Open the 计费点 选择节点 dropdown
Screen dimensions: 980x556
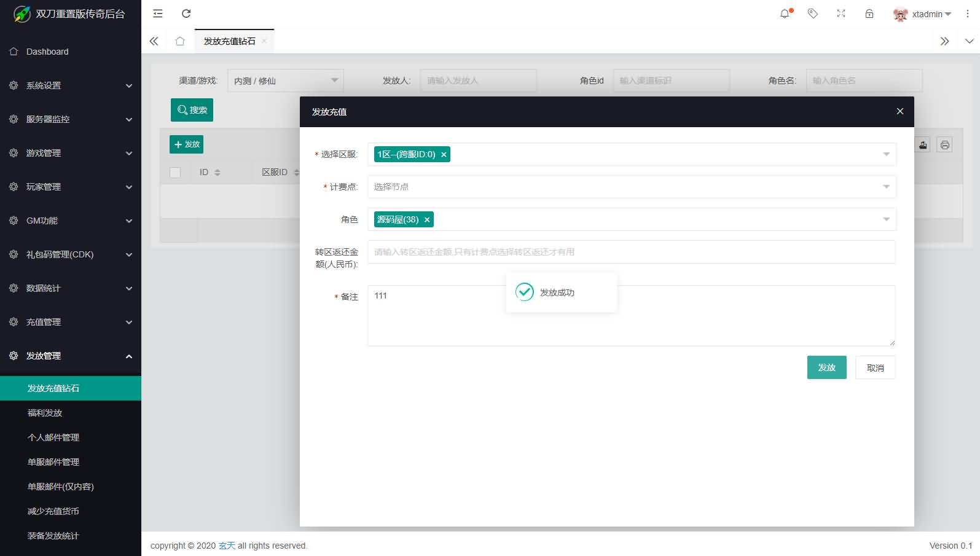[631, 187]
